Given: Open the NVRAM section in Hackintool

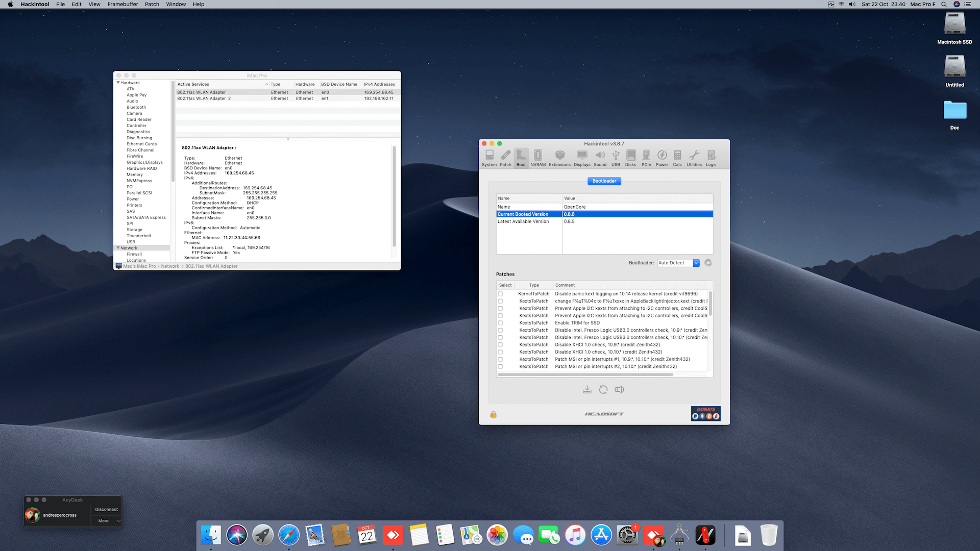Looking at the screenshot, I should 538,158.
